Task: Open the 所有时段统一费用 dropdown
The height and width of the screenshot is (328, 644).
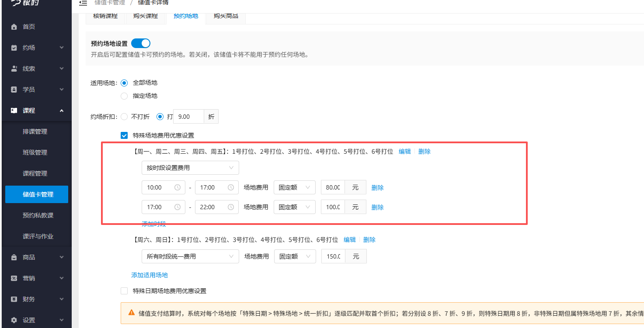Action: 190,256
